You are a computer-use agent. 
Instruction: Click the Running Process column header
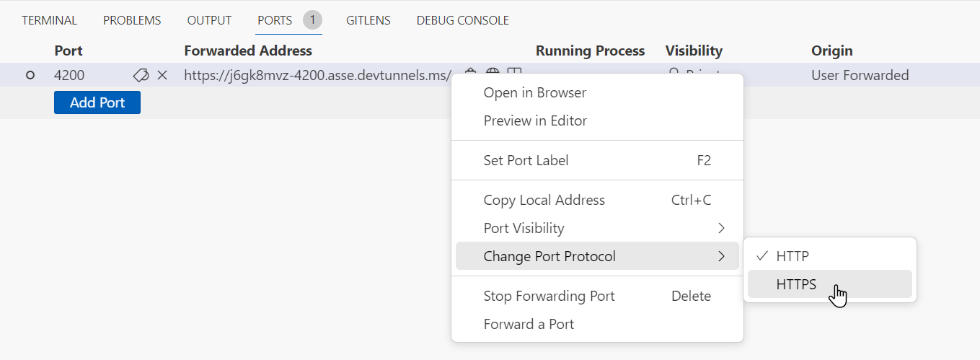click(590, 51)
